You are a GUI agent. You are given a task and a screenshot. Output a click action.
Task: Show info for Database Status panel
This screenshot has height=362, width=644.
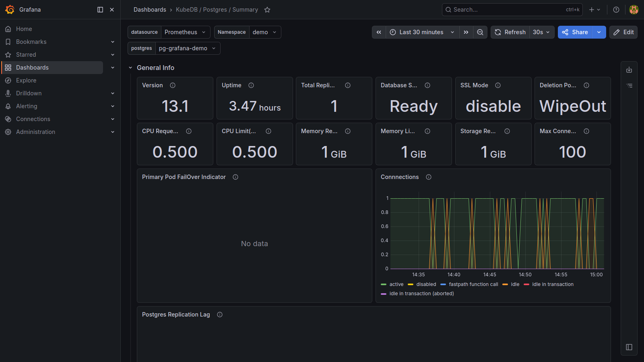click(427, 85)
